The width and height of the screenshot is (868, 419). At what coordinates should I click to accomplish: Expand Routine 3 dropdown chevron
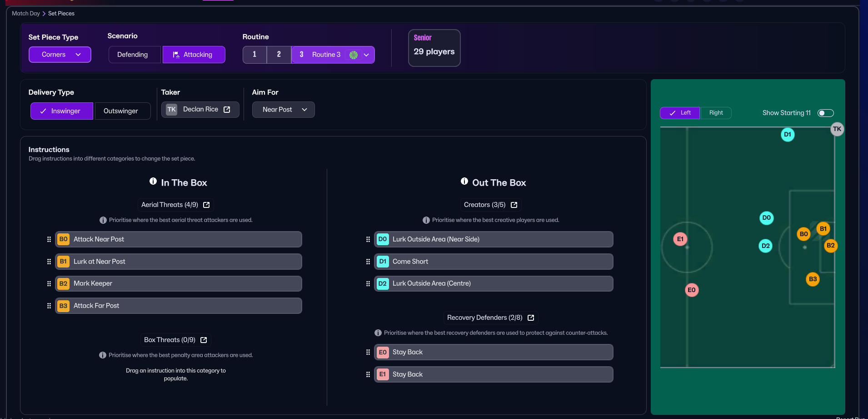pos(367,55)
